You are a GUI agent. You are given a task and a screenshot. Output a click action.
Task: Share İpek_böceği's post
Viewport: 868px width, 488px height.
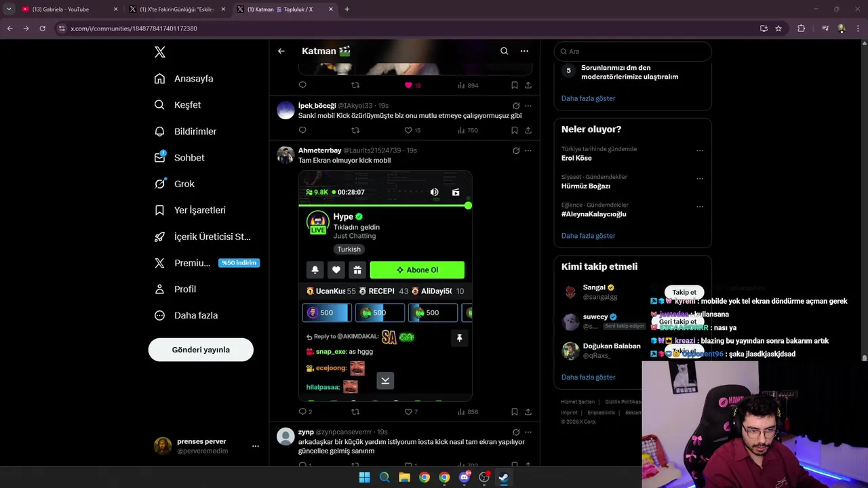point(528,130)
